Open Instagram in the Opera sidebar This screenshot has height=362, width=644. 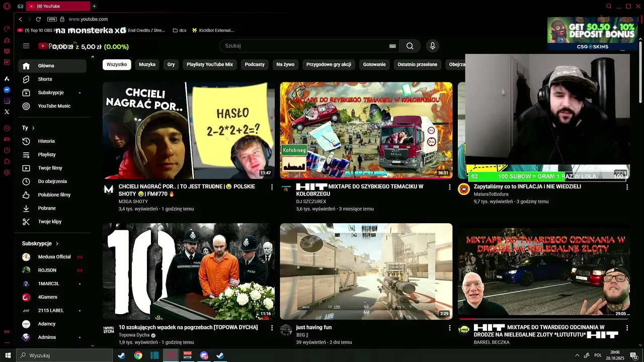point(7,101)
